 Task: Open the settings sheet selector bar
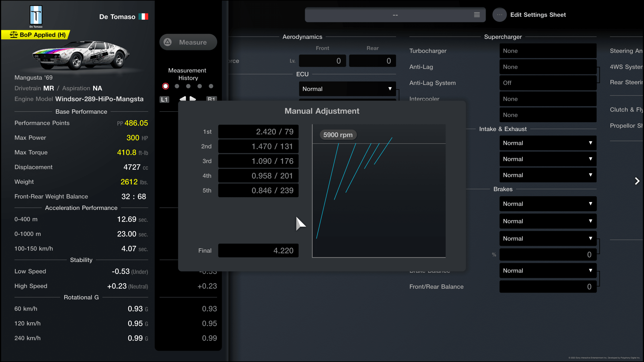395,15
